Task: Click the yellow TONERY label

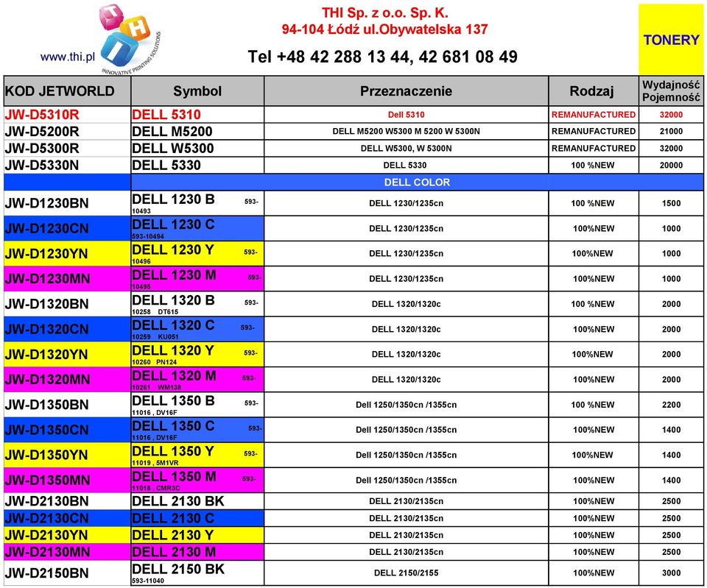Action: click(671, 40)
